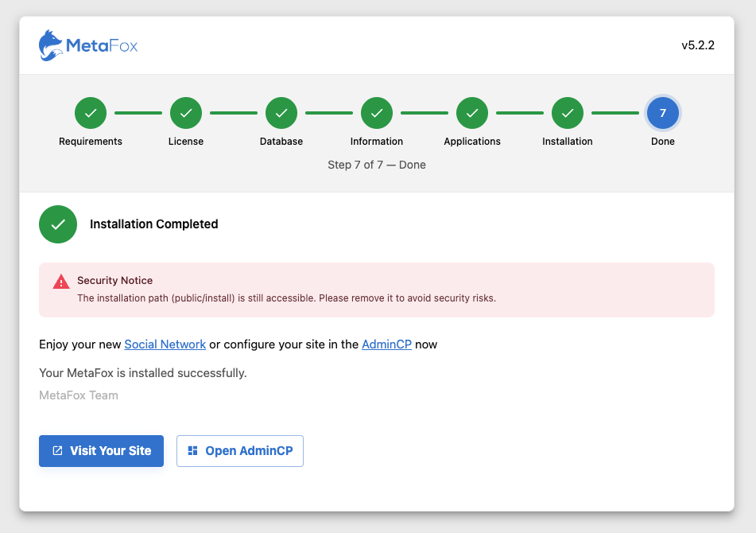Select the Information step checkmark icon
Viewport: 756px width, 533px height.
[x=377, y=113]
